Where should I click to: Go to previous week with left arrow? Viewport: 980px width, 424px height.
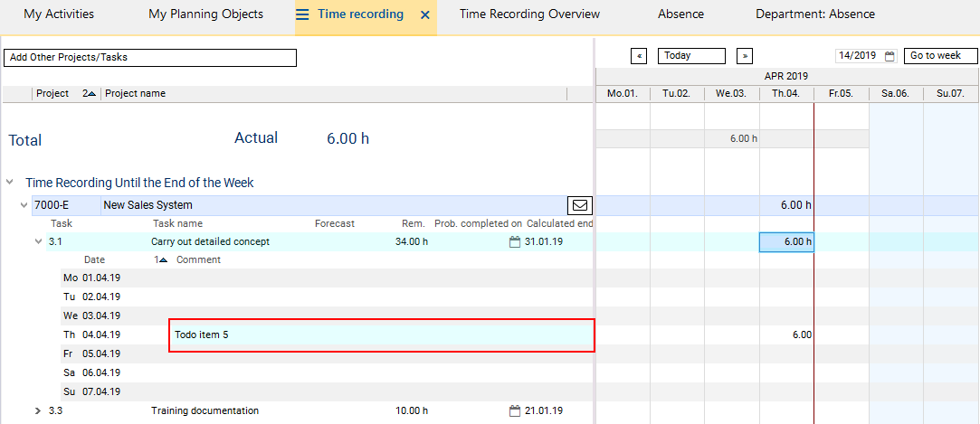pos(639,56)
